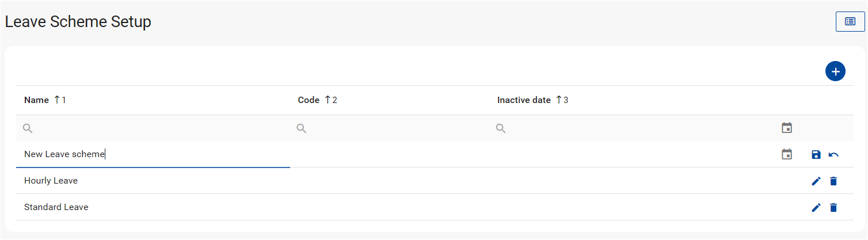Screen dimensions: 868x240
Task: Click the blue add new scheme button
Action: 835,71
